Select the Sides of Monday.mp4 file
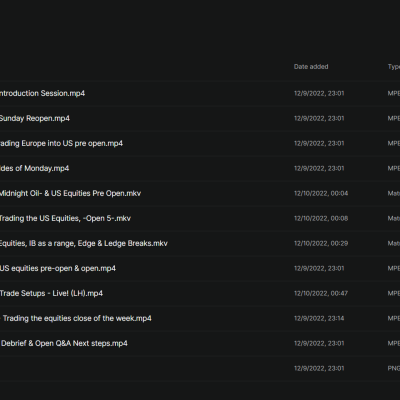 (34, 168)
